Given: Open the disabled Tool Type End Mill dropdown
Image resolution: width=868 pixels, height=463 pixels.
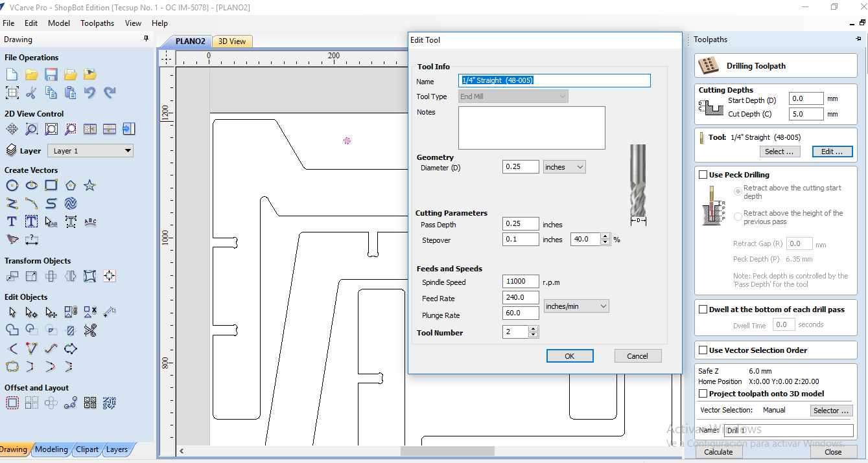Looking at the screenshot, I should click(x=513, y=96).
